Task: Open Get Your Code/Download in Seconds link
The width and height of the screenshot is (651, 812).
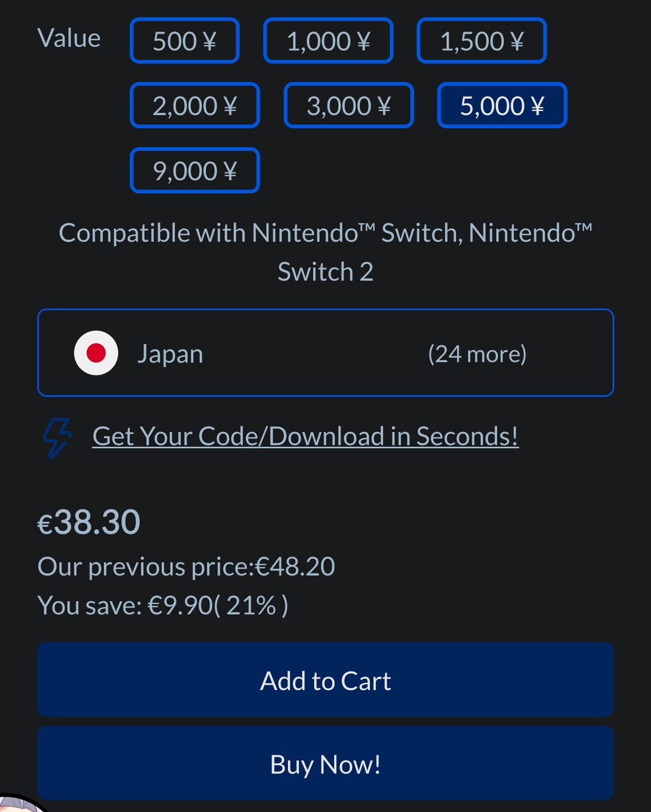Action: click(306, 436)
